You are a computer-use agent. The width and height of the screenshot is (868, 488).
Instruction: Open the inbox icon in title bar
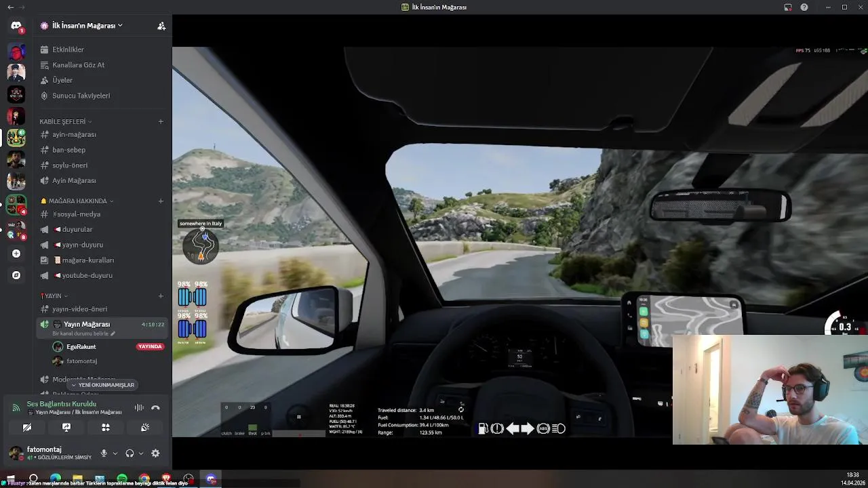tap(788, 7)
